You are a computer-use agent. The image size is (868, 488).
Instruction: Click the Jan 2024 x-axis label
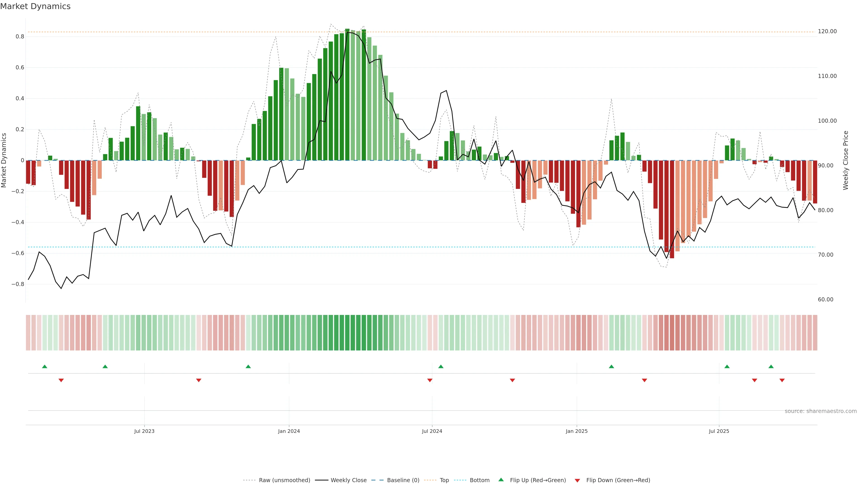[x=289, y=431]
